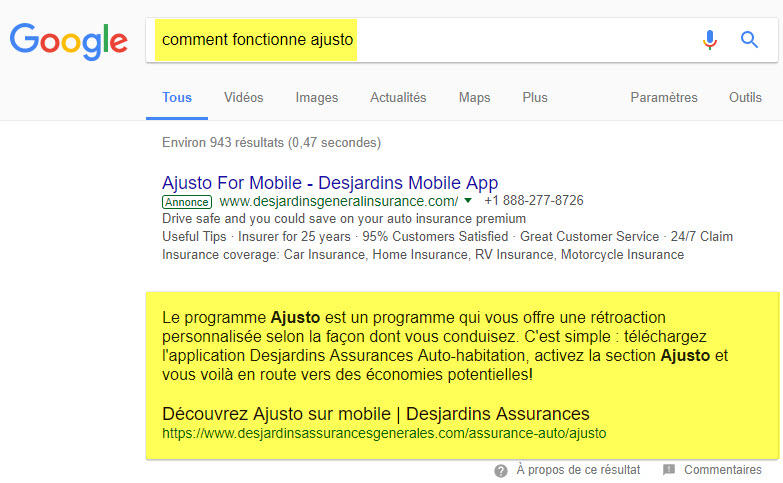Click the Commentaires feedback icon
The height and width of the screenshot is (483, 783).
(669, 470)
